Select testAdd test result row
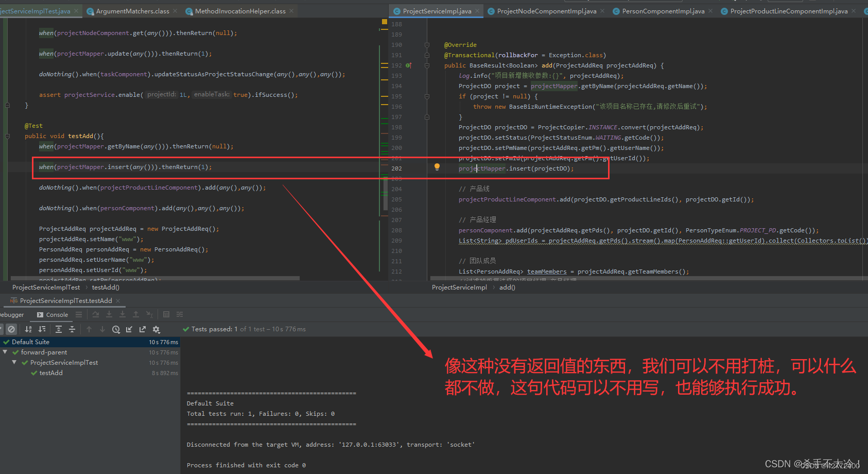This screenshot has width=868, height=474. point(90,373)
